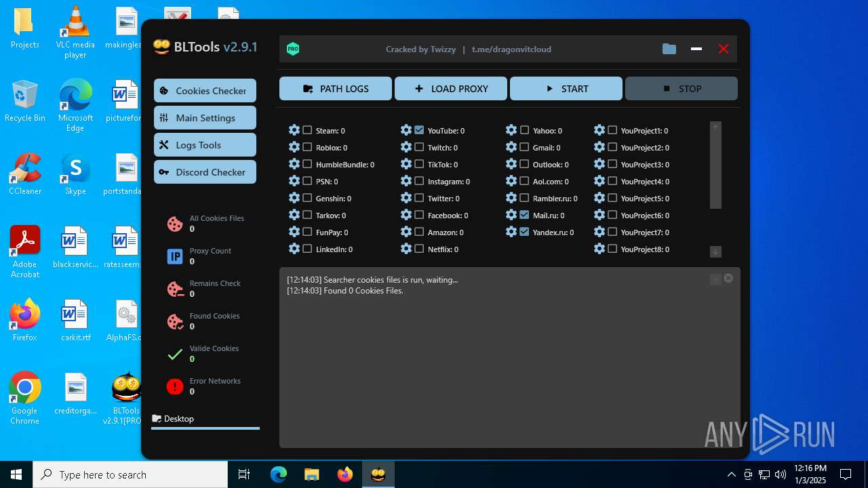Enable the YouProject3 checkbox

coord(612,164)
